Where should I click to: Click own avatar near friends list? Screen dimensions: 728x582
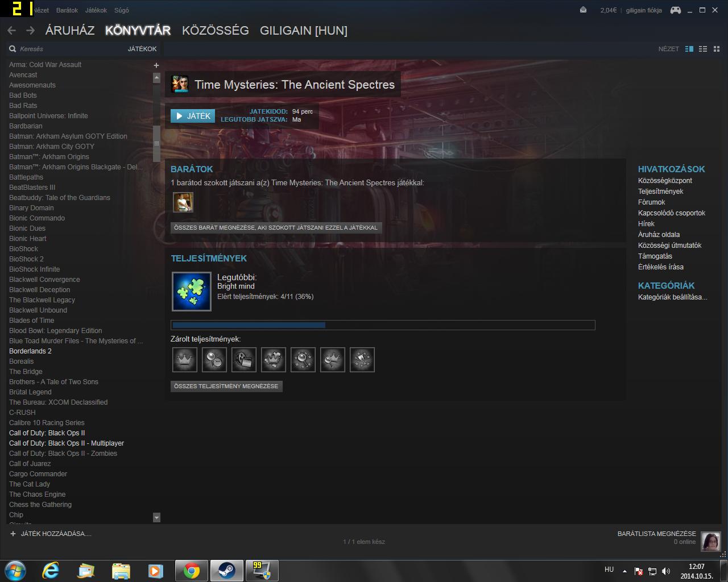[711, 542]
